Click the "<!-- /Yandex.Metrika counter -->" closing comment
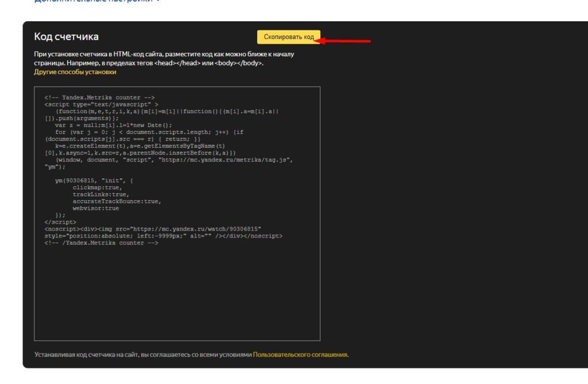The height and width of the screenshot is (384, 588). click(x=101, y=243)
